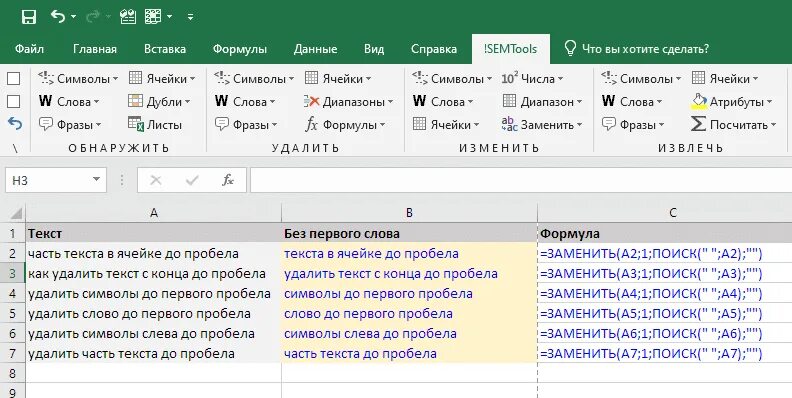Select column A header
This screenshot has height=398, width=792.
154,213
